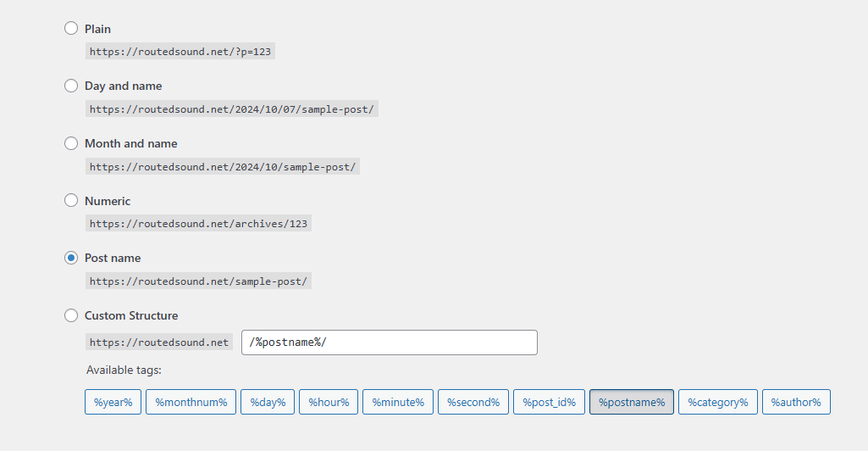The width and height of the screenshot is (868, 451).
Task: Add the %author% tag button
Action: [x=796, y=402]
